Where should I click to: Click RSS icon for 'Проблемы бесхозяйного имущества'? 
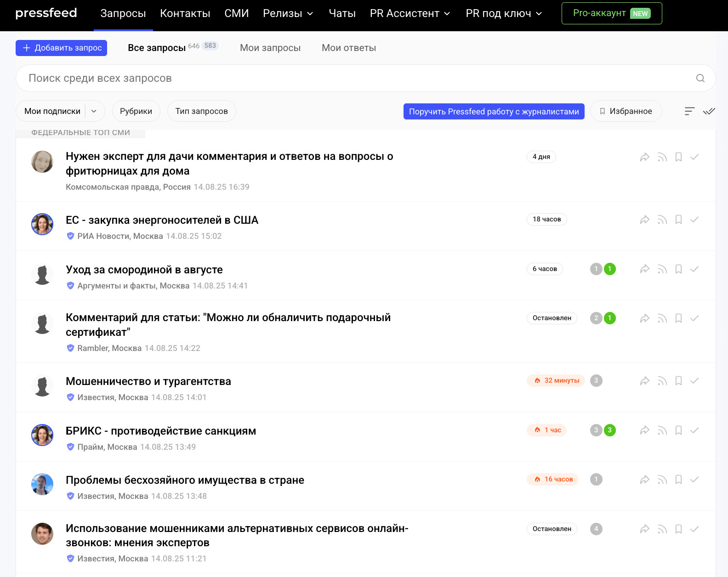[x=662, y=480]
